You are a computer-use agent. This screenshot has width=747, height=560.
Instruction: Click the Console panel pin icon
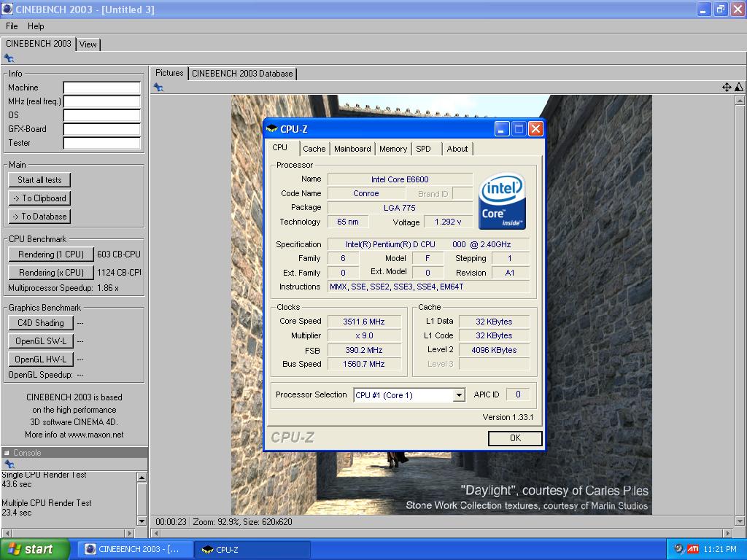(x=9, y=464)
